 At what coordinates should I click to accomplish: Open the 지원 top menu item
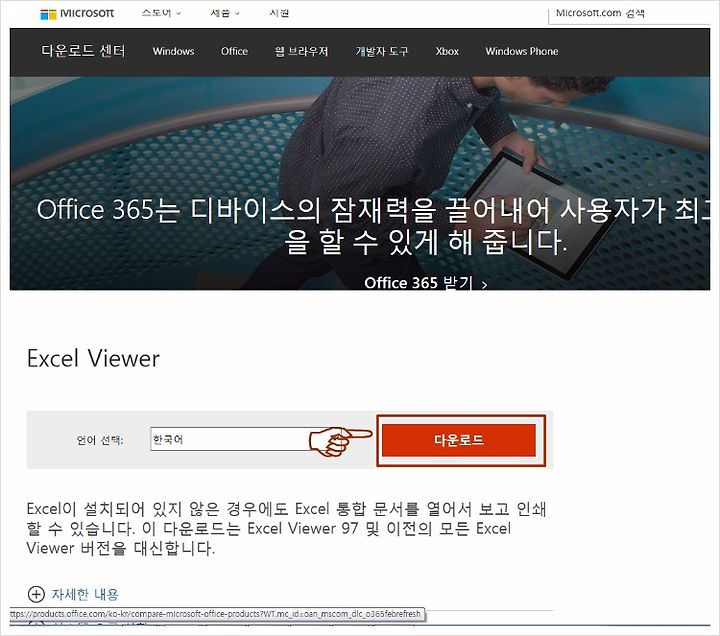click(279, 13)
